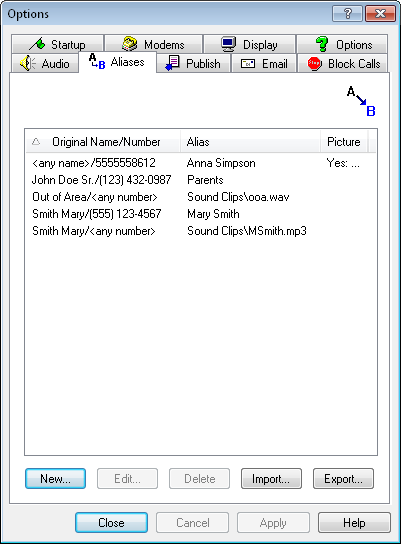Open the Options tab
Image resolution: width=401 pixels, height=544 pixels.
[x=342, y=44]
